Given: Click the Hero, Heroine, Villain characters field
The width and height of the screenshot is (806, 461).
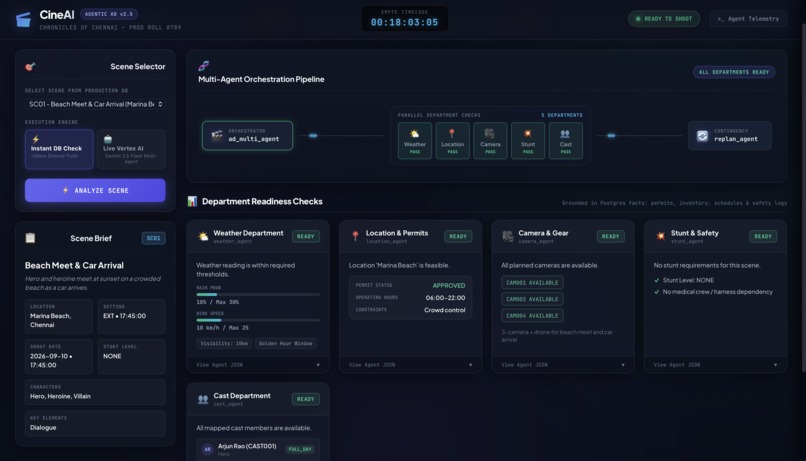Looking at the screenshot, I should (95, 392).
